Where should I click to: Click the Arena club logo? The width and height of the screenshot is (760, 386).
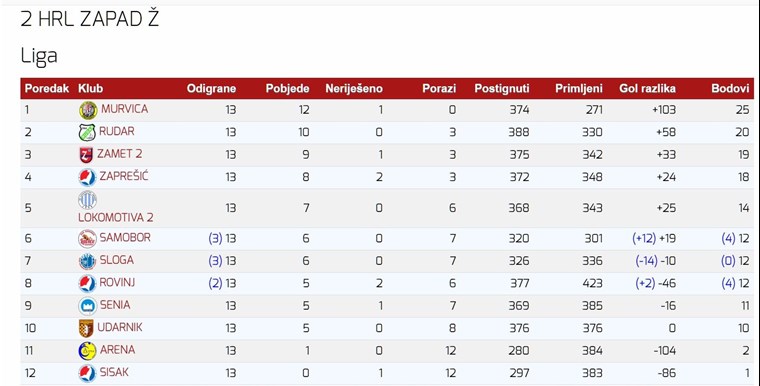(x=87, y=351)
